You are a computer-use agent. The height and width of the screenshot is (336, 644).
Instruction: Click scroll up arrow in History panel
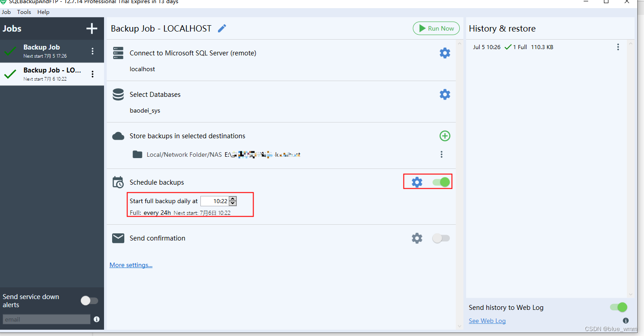(x=631, y=44)
